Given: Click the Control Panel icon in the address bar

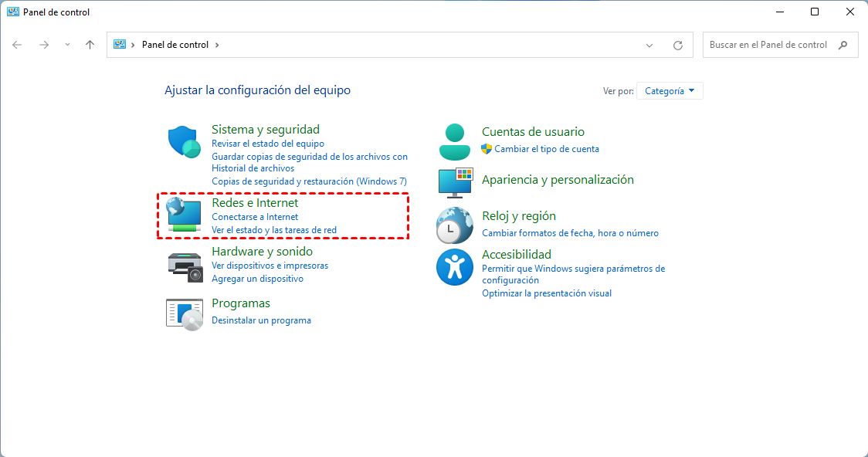Looking at the screenshot, I should tap(118, 45).
